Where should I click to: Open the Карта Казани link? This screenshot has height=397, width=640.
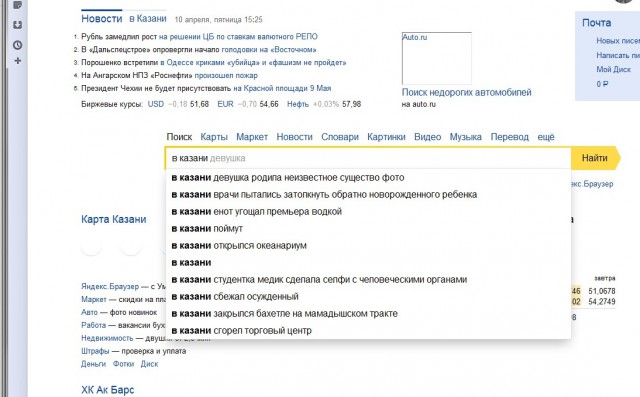pyautogui.click(x=113, y=220)
